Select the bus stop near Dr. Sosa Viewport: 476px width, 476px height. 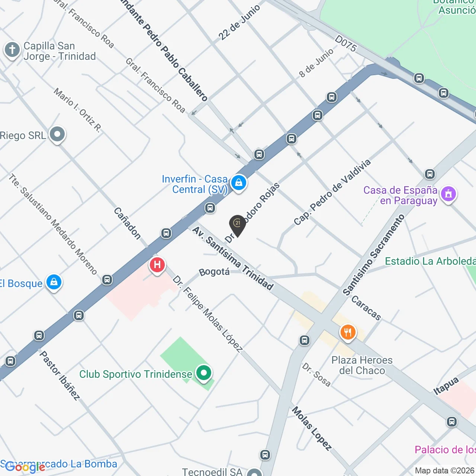(305, 340)
